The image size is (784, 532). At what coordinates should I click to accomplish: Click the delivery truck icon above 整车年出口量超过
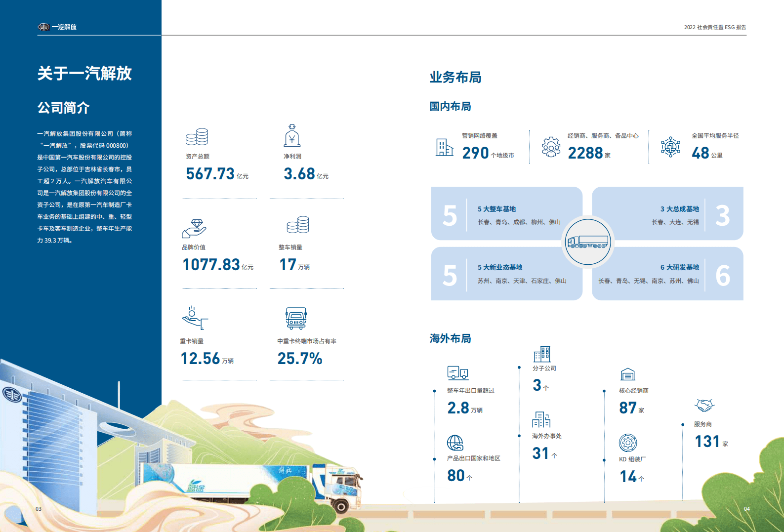click(458, 373)
